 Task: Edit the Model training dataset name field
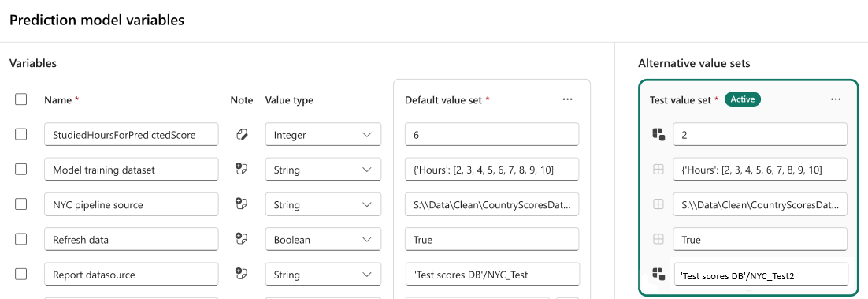[x=132, y=170]
